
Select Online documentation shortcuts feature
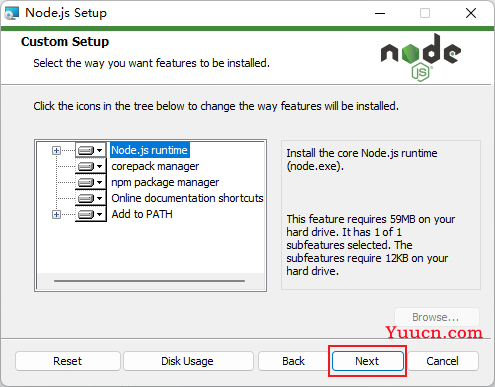pyautogui.click(x=187, y=198)
